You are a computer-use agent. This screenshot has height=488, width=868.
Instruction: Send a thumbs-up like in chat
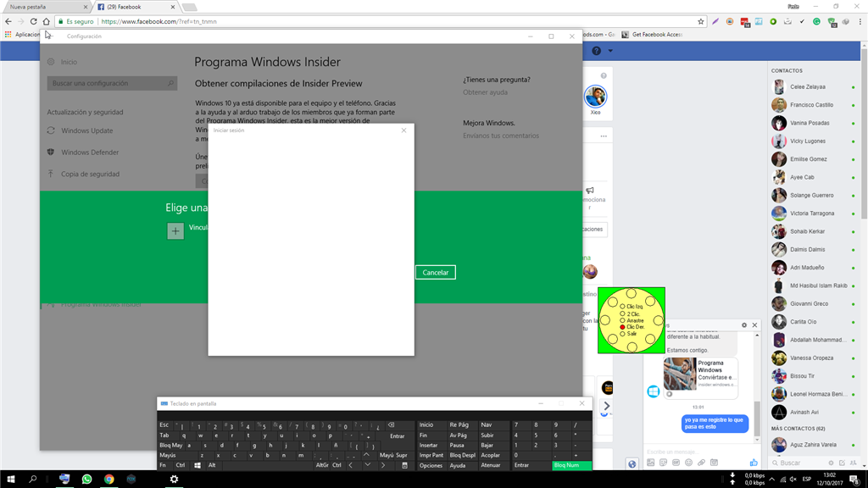point(754,463)
